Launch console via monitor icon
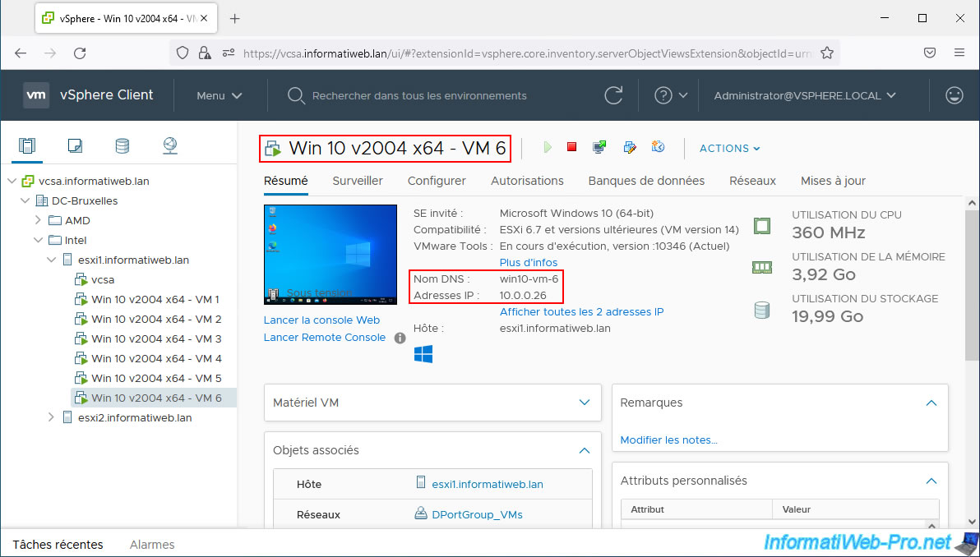This screenshot has height=557, width=980. (599, 147)
